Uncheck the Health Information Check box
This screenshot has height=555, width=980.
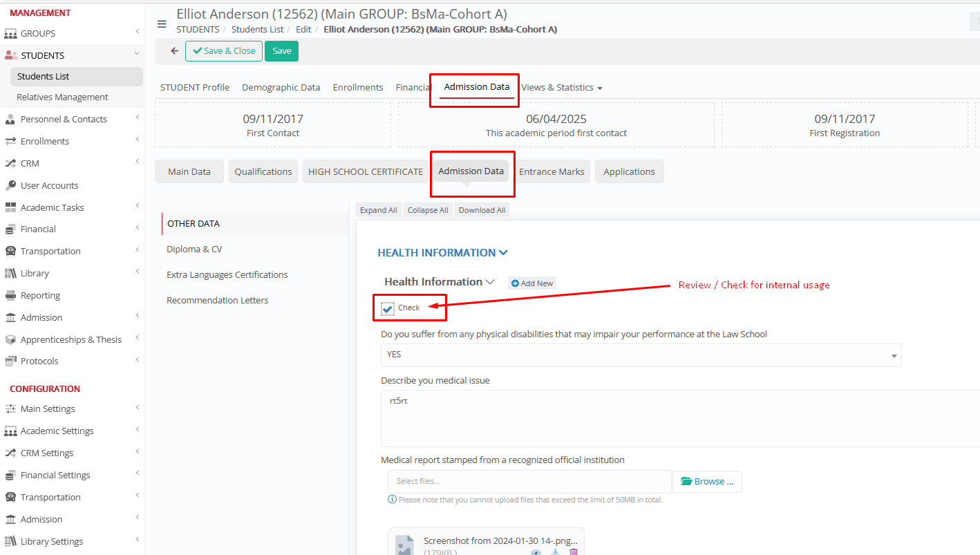coord(388,308)
